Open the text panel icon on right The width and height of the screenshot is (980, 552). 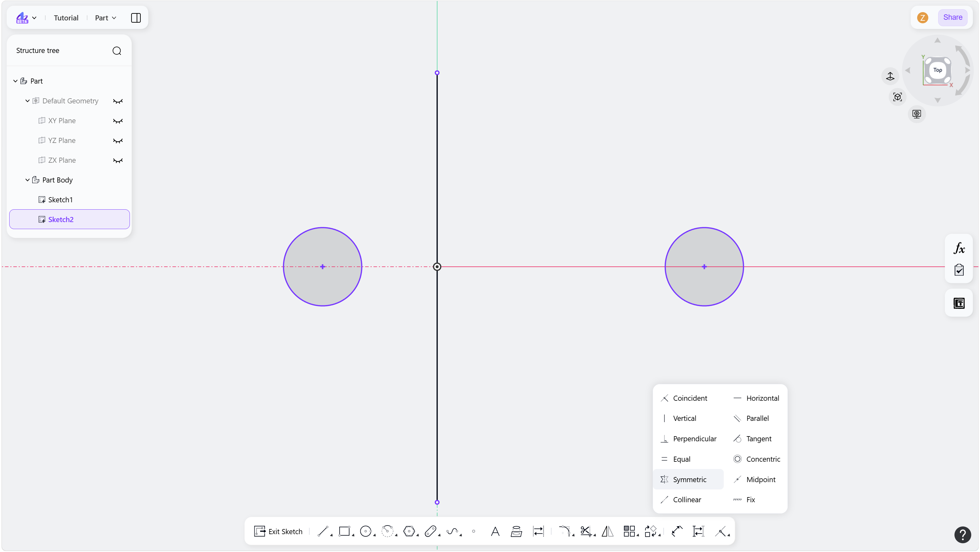(959, 303)
